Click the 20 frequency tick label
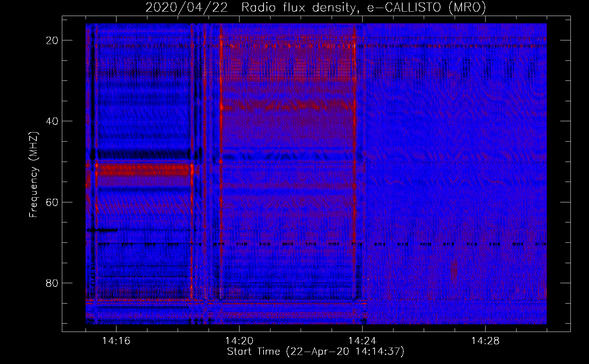Image resolution: width=589 pixels, height=364 pixels. pos(52,40)
